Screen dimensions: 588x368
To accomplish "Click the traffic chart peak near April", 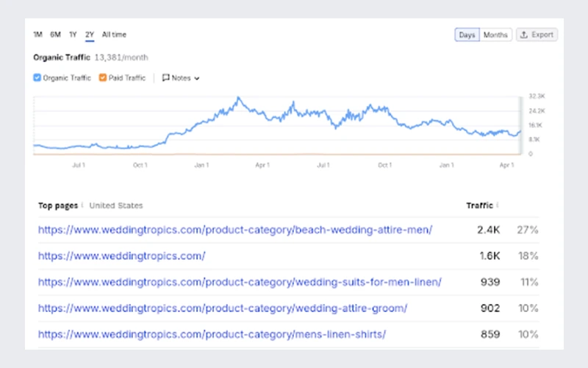I will click(237, 98).
